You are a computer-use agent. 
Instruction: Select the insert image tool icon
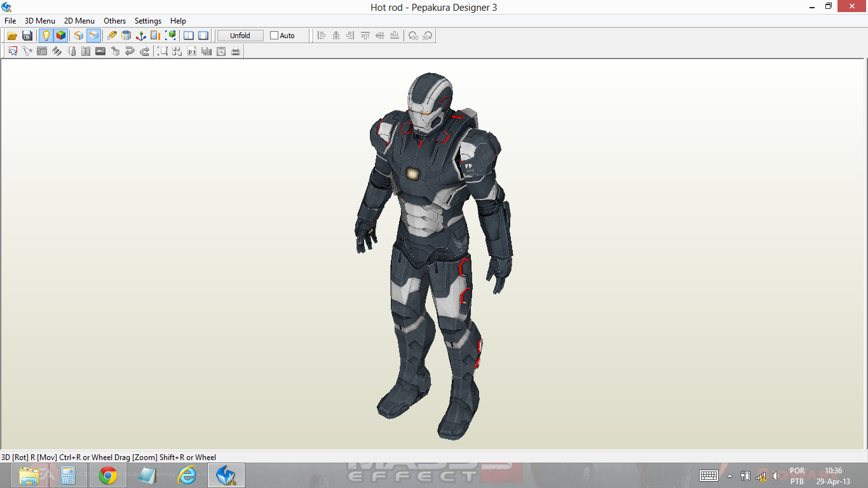coord(100,51)
